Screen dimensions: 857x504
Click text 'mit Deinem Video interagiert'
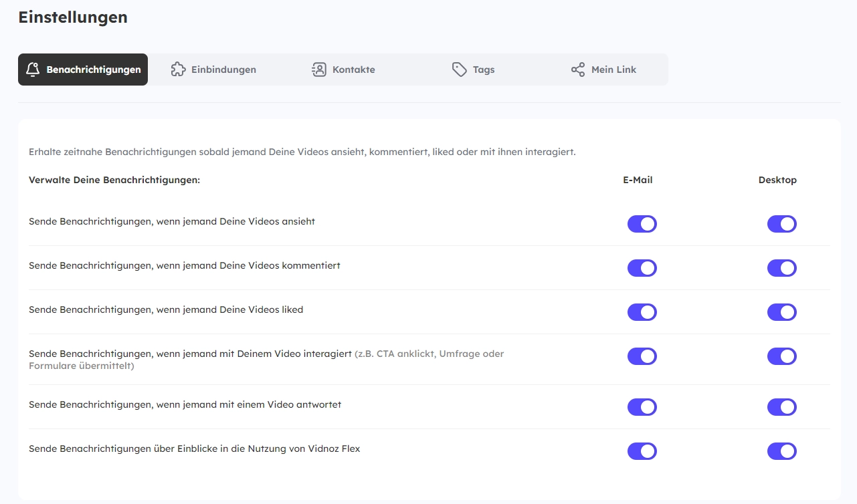coord(285,354)
